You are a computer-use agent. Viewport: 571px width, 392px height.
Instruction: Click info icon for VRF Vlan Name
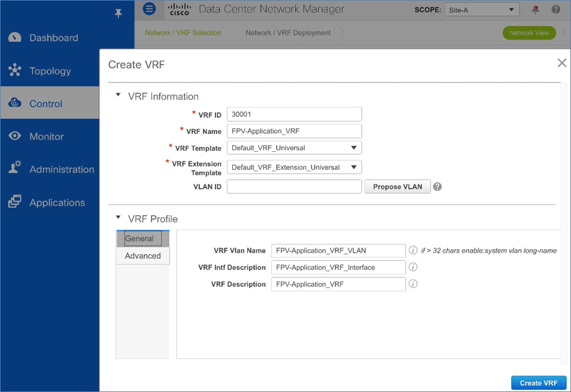413,250
